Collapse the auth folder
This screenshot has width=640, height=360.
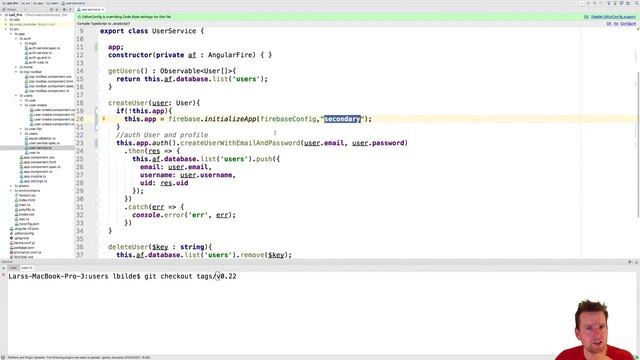point(16,39)
